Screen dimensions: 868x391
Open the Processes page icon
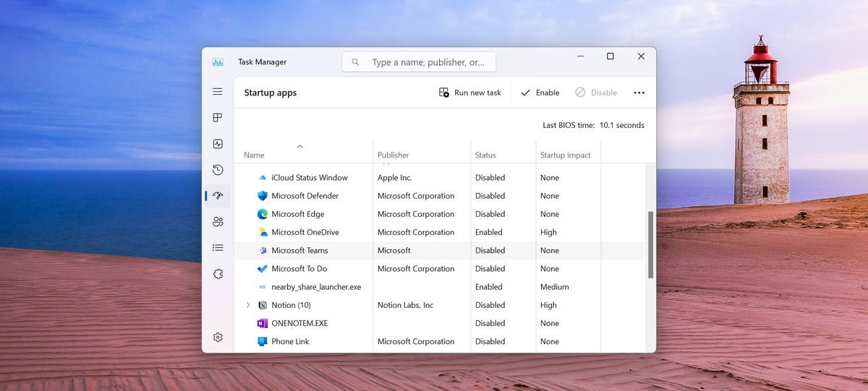tap(218, 118)
